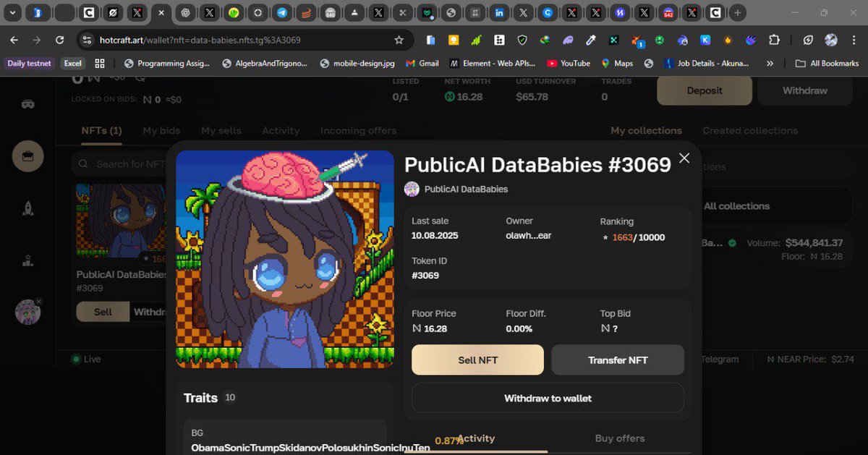This screenshot has width=868, height=455.
Task: Click the Chrome profile avatar icon
Action: tap(831, 41)
